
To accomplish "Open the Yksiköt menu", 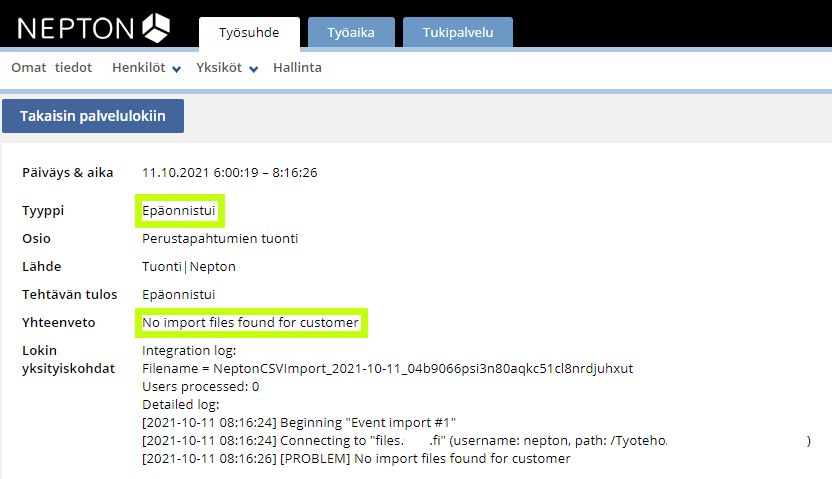I will tap(219, 68).
